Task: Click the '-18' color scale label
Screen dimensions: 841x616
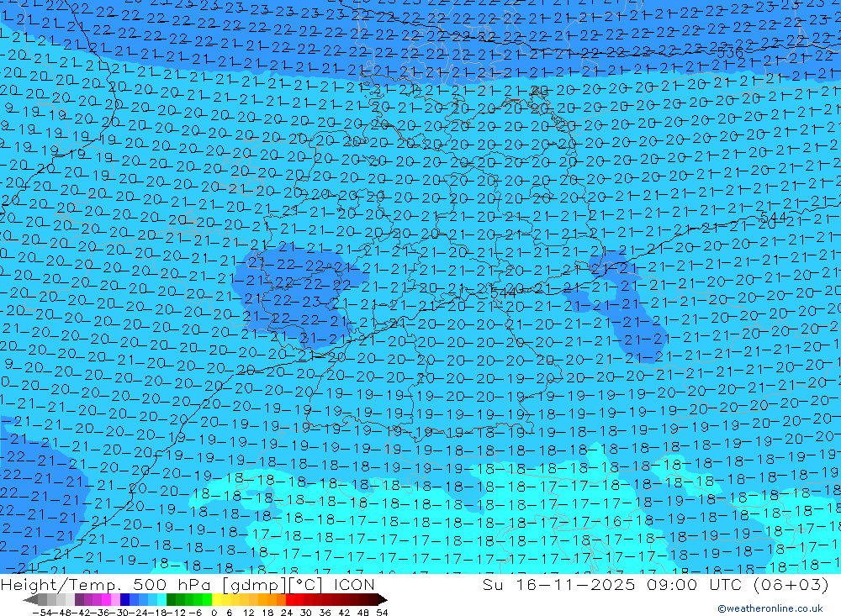Action: pos(157,613)
